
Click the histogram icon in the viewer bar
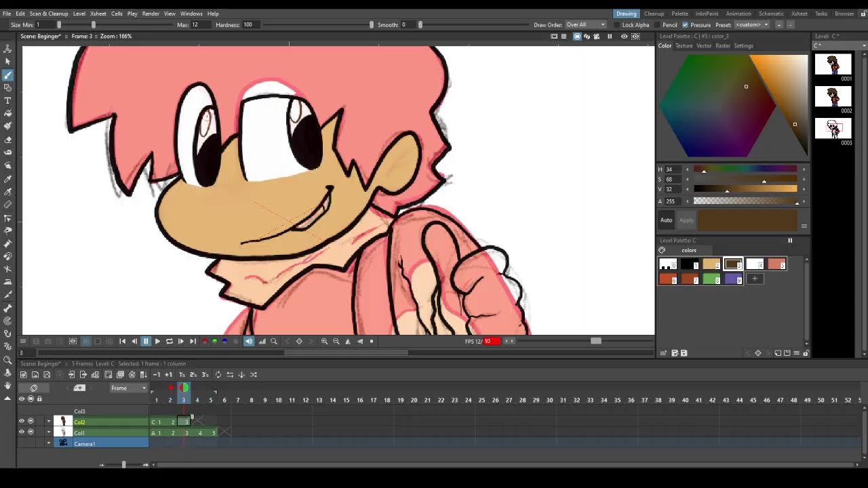(262, 342)
